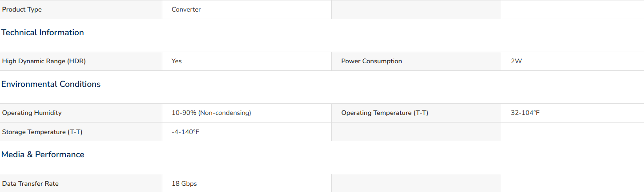Click the empty cell beside Converter

click(416, 9)
